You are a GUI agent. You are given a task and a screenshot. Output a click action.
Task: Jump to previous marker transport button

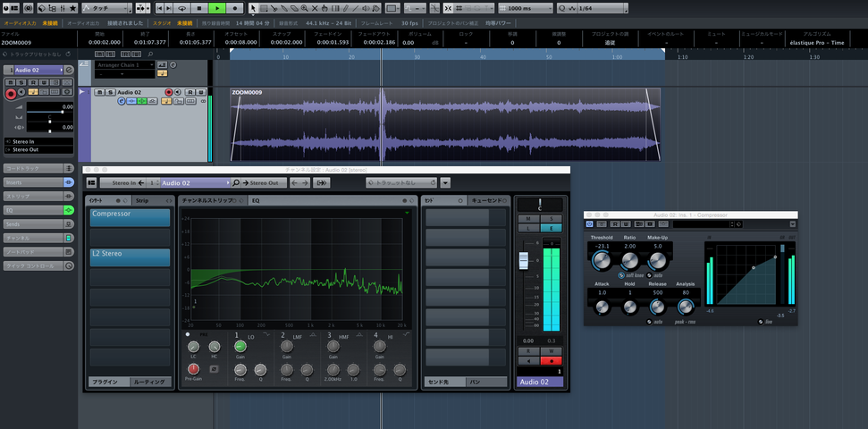159,8
